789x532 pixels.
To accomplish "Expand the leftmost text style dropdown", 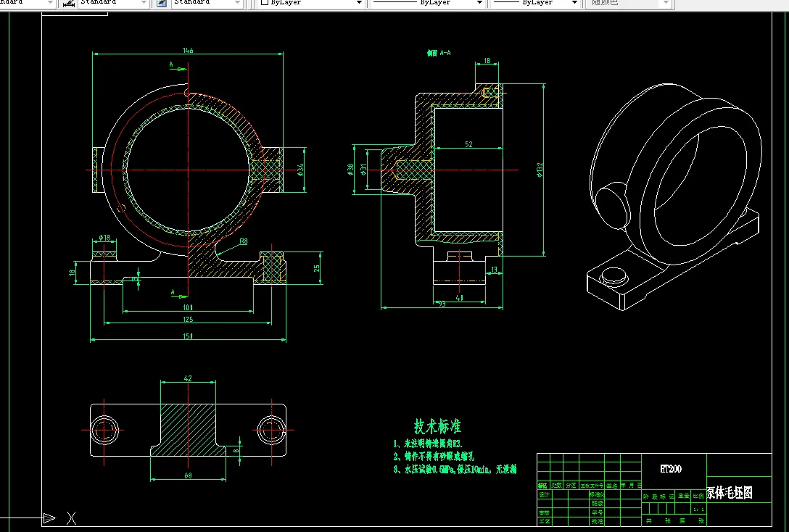I will click(x=50, y=3).
